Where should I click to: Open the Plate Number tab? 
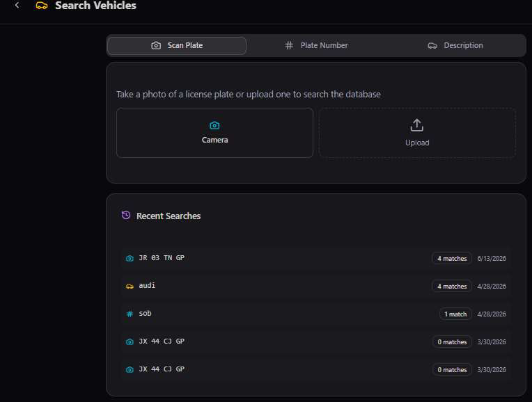tap(316, 45)
